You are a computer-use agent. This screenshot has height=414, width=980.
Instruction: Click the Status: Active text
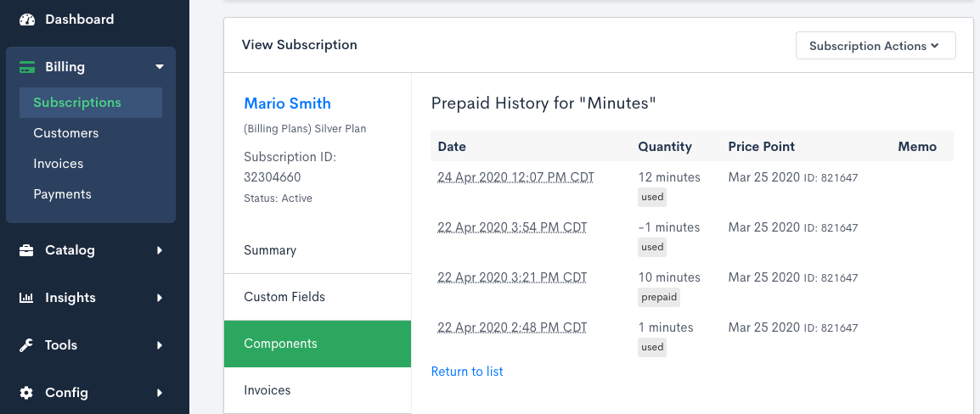point(279,199)
